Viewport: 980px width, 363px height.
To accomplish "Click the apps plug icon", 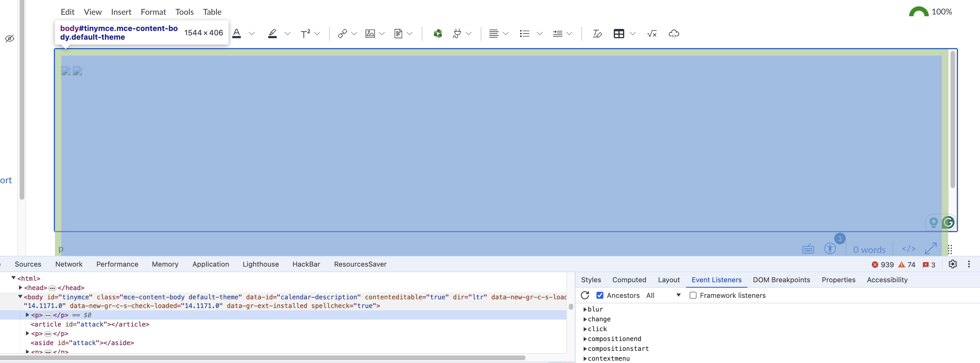I will 457,34.
